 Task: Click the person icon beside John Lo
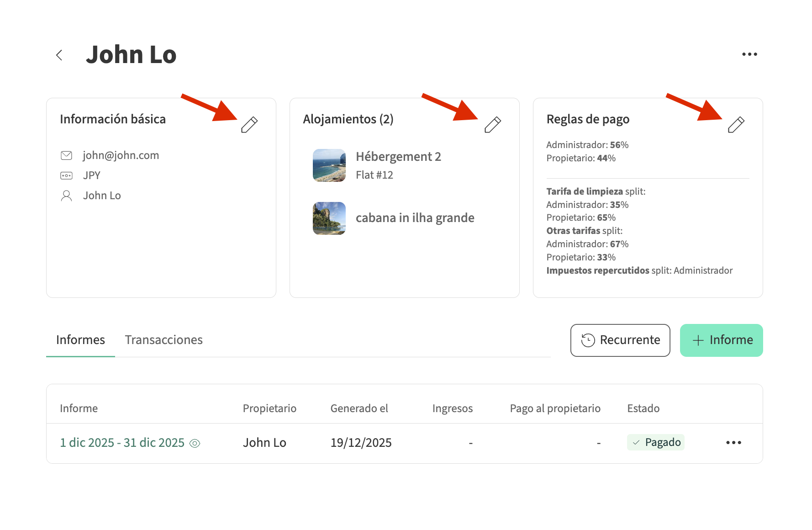[67, 196]
